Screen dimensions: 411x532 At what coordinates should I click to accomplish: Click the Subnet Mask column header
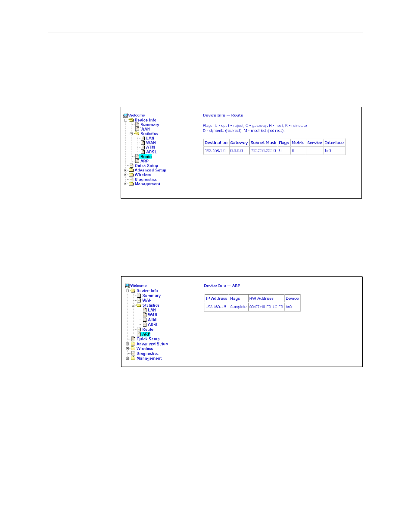263,143
